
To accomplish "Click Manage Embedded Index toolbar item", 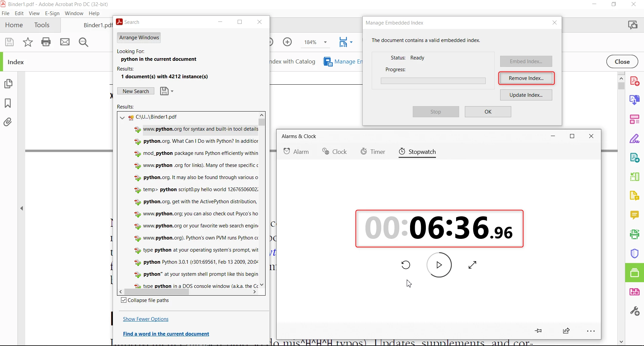I will 344,62.
